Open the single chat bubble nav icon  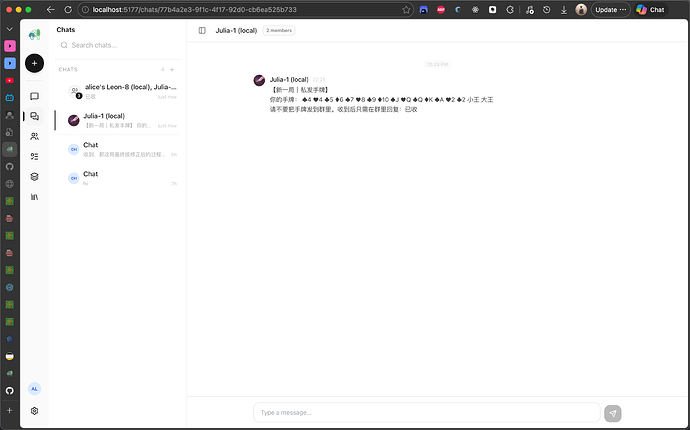pos(34,96)
